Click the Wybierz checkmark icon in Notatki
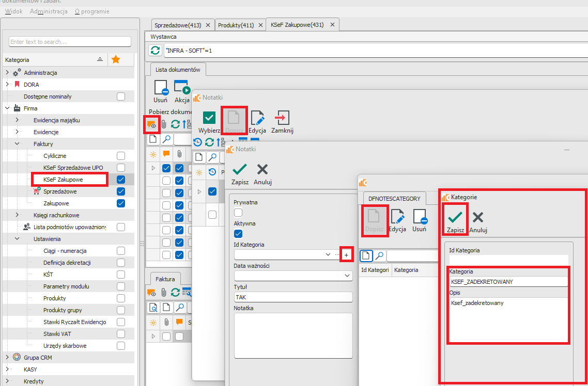The width and height of the screenshot is (588, 386). (x=209, y=118)
